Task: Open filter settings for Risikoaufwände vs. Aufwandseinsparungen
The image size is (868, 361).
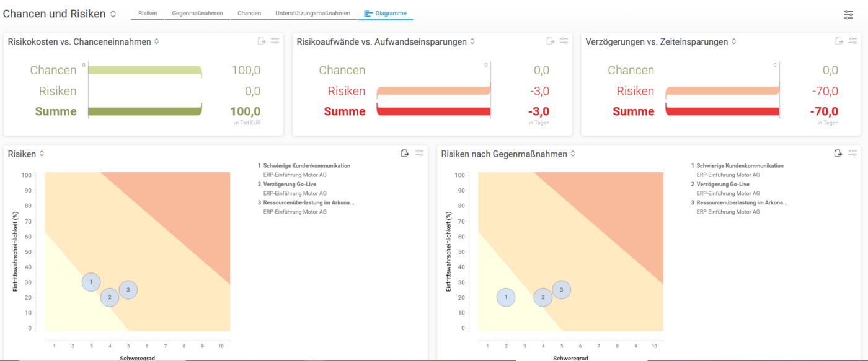Action: (x=564, y=40)
